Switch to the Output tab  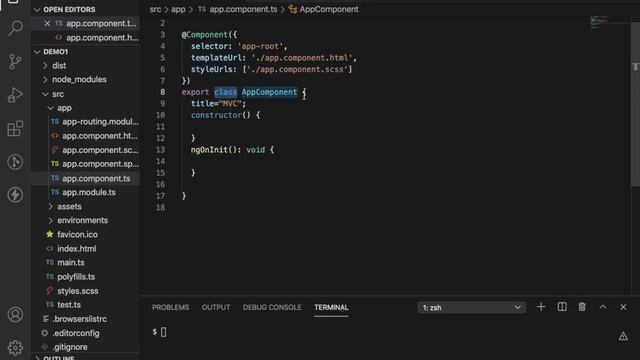216,307
